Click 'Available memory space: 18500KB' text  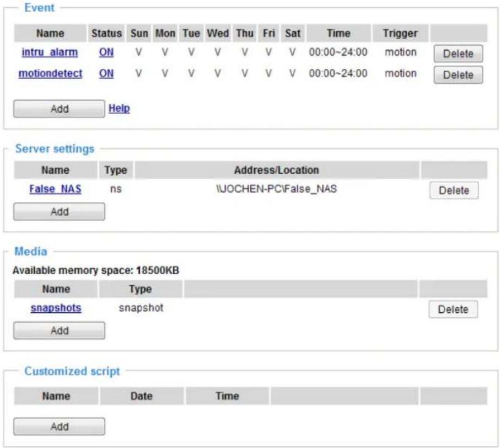[x=96, y=270]
